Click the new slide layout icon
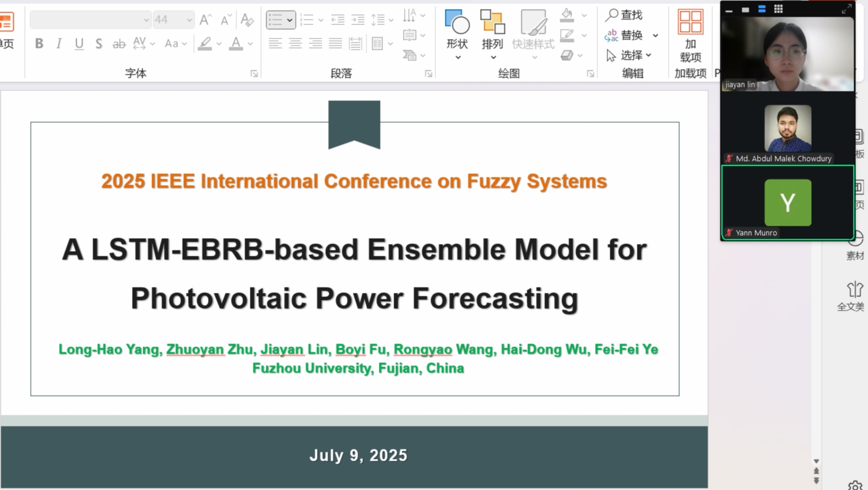Screen dimensions: 868x490 [x=6, y=22]
